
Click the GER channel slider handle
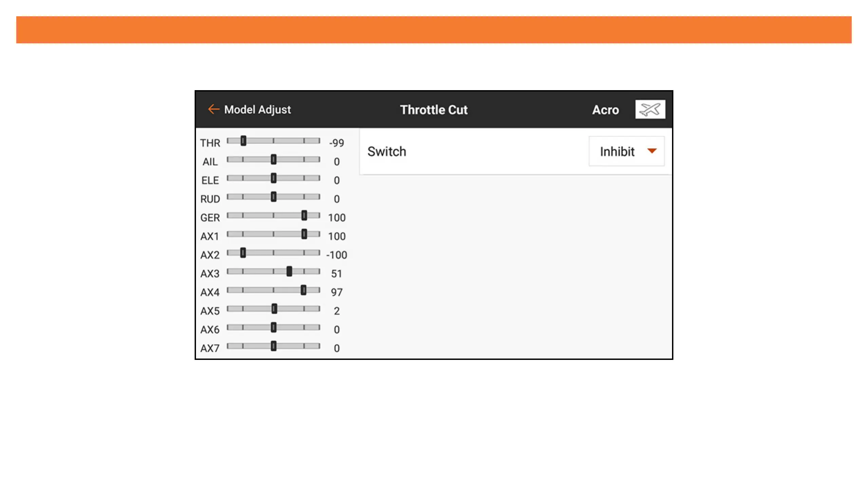304,215
